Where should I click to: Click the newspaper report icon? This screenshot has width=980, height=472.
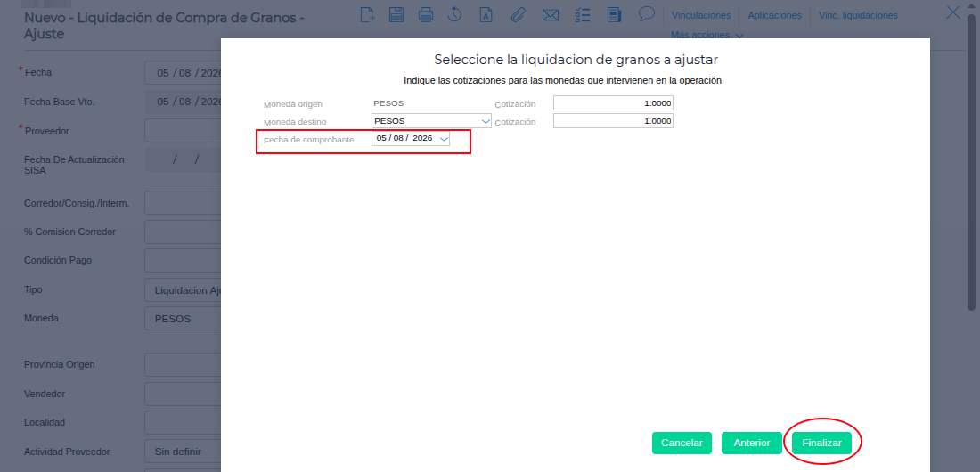tap(615, 14)
